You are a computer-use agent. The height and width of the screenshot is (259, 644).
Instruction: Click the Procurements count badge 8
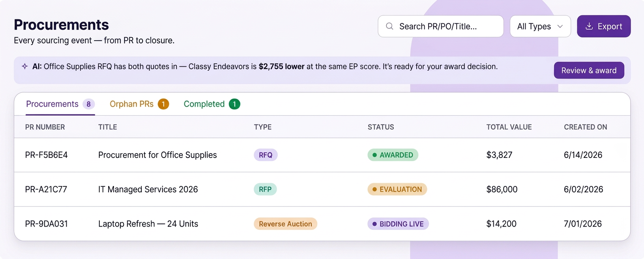click(x=89, y=104)
